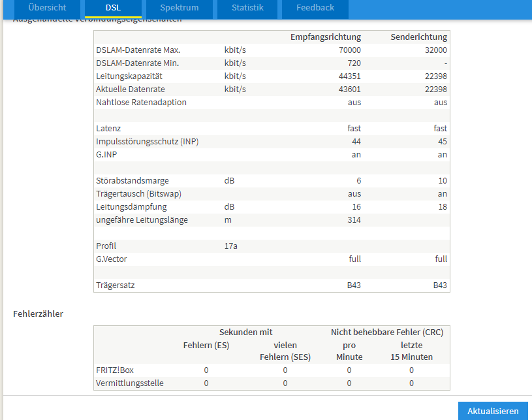This screenshot has width=532, height=420.
Task: Click the Leitungskapazität row label
Action: [129, 76]
